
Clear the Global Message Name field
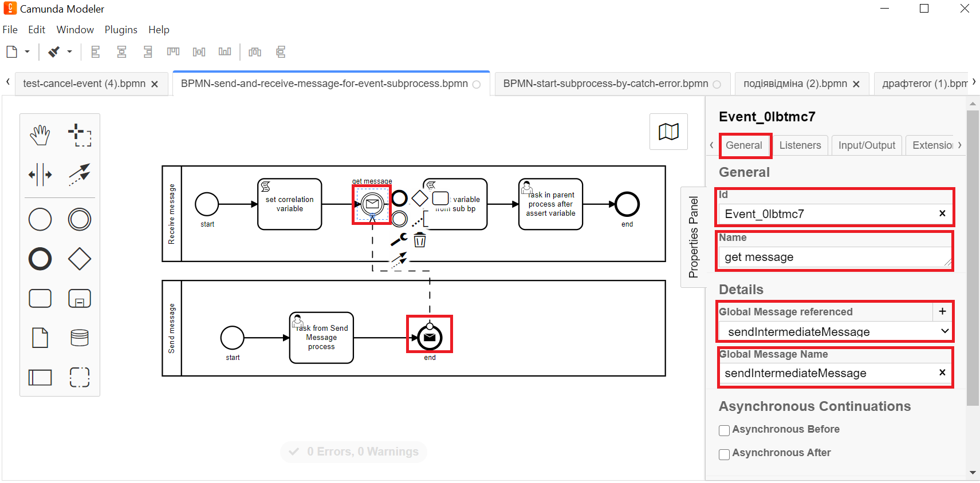click(942, 373)
